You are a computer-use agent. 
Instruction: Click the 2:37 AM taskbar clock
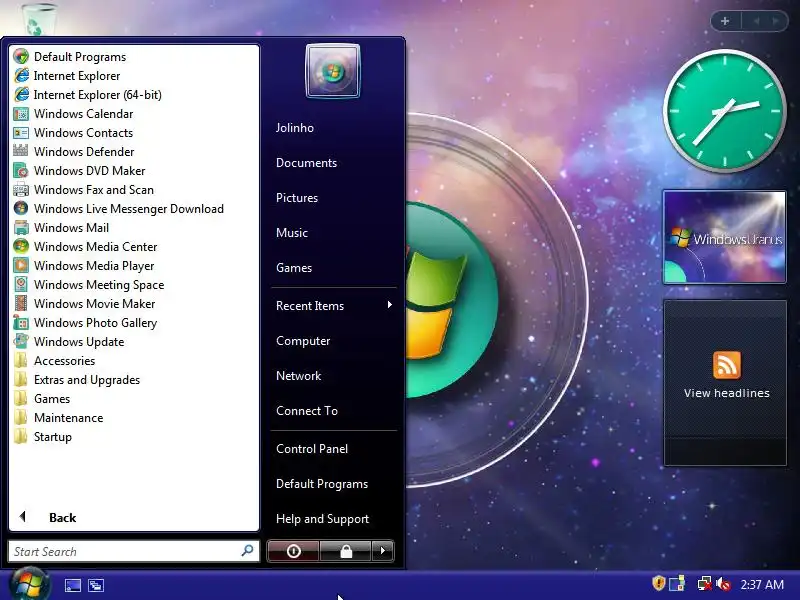(762, 584)
